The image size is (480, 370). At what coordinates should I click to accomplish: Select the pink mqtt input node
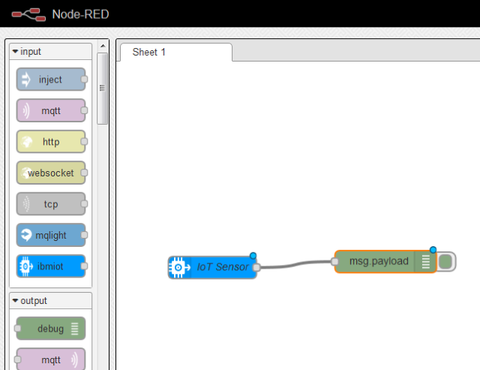tap(51, 110)
